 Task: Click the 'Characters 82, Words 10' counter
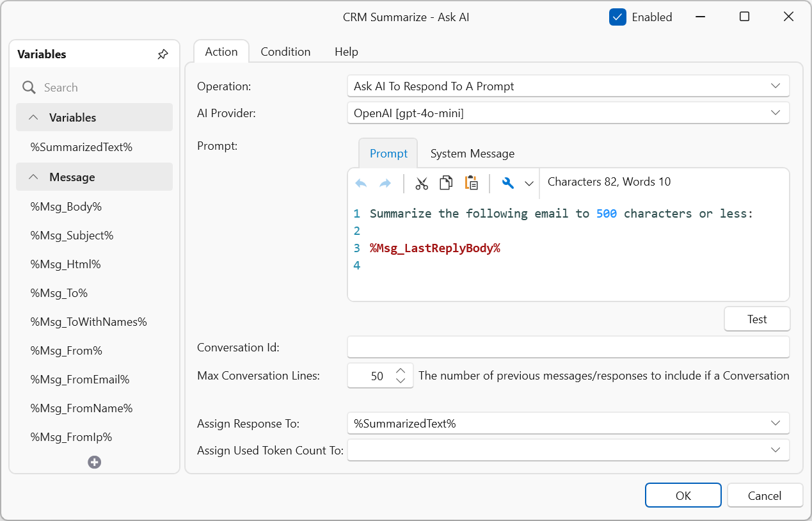609,182
